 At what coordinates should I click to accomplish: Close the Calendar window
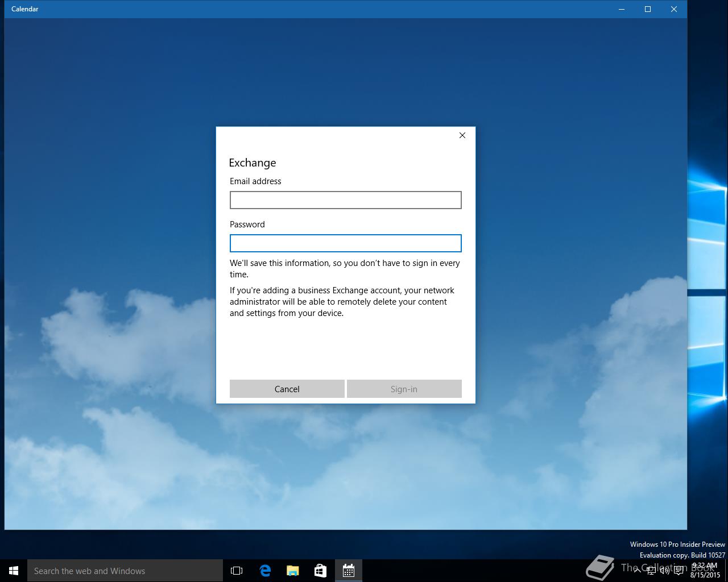coord(674,9)
